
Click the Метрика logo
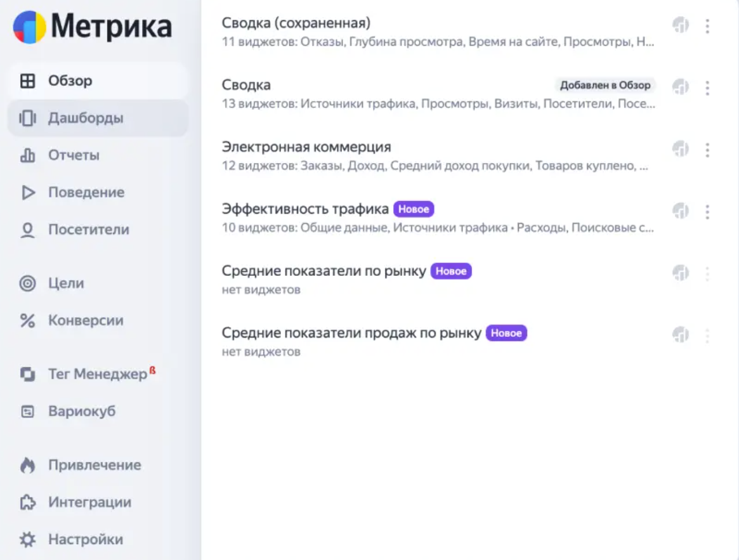(x=93, y=28)
